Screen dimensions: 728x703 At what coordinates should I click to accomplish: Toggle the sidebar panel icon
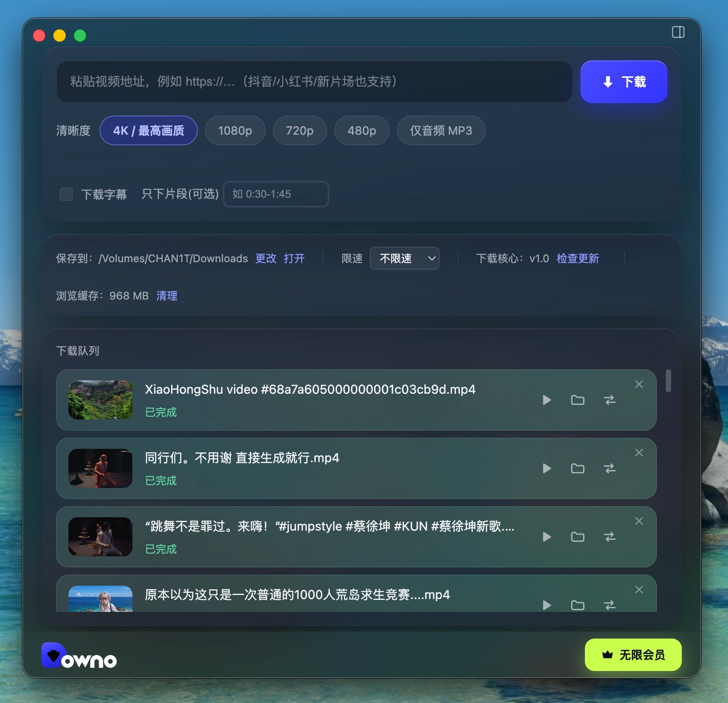click(x=678, y=32)
